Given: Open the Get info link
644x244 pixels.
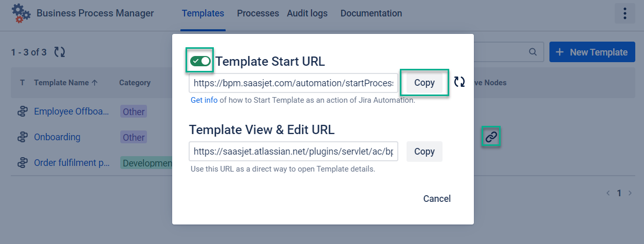Looking at the screenshot, I should click(x=204, y=100).
